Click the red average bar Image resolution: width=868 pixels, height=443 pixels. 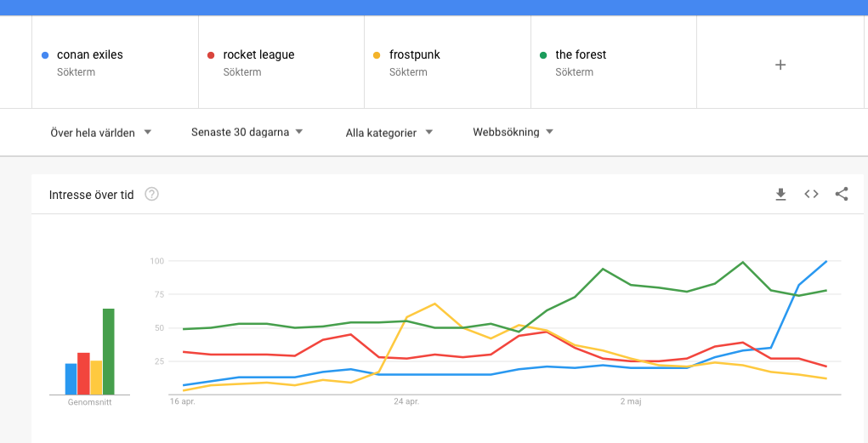[83, 373]
